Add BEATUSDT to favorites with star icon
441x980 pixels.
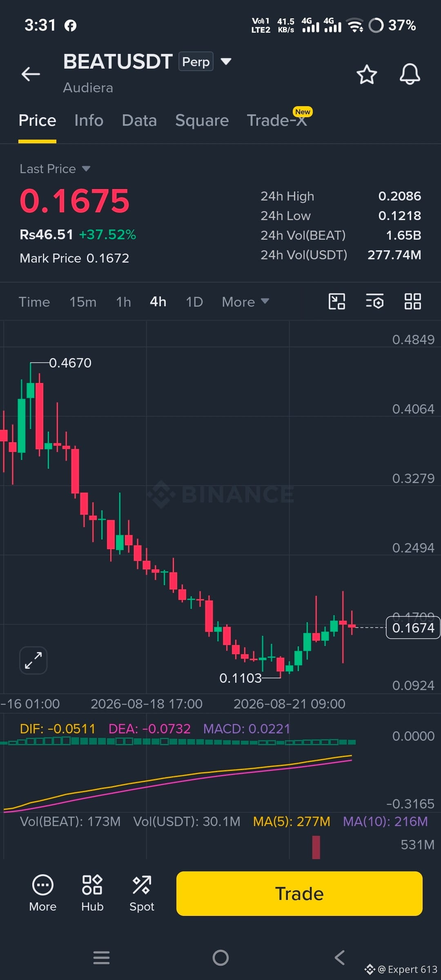366,74
